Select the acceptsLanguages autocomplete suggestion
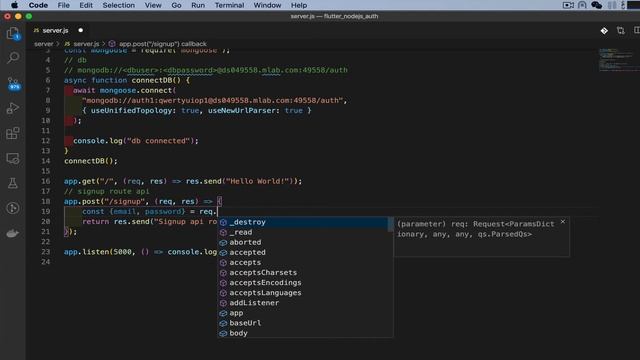The image size is (640, 360). point(305,293)
